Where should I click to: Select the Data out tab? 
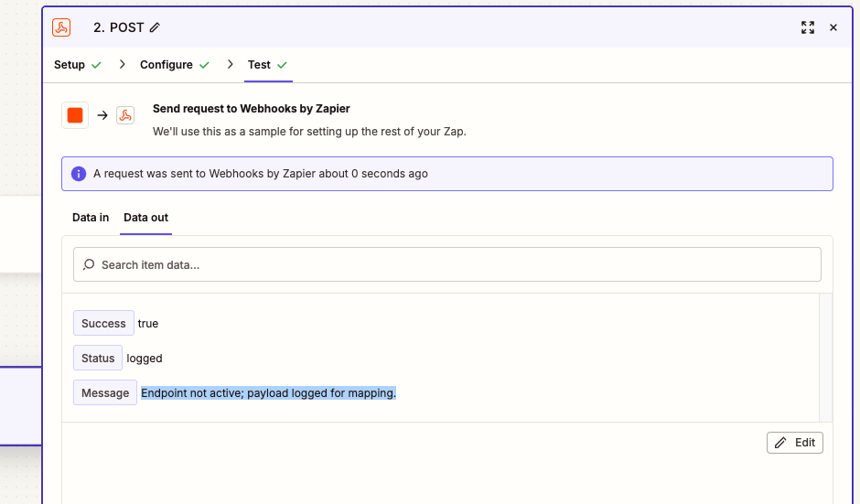(145, 218)
